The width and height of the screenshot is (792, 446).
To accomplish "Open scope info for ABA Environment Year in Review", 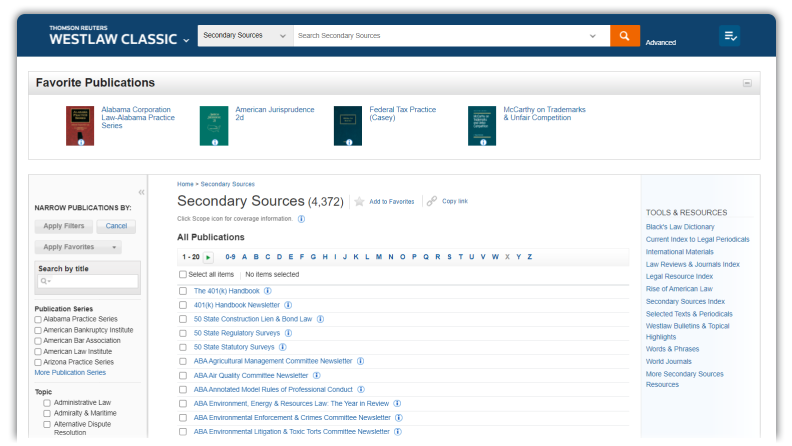I will [x=398, y=404].
